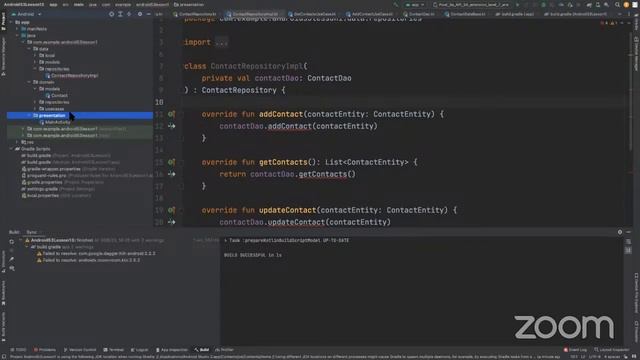
Task: Click the Search Everywhere magnifier icon
Action: [617, 4]
